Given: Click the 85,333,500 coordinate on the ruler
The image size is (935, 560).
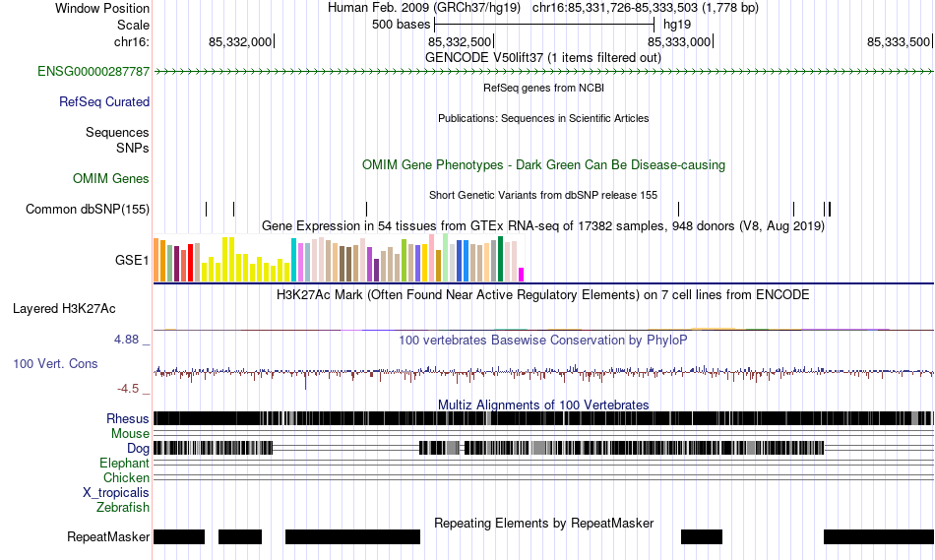Looking at the screenshot, I should [899, 41].
